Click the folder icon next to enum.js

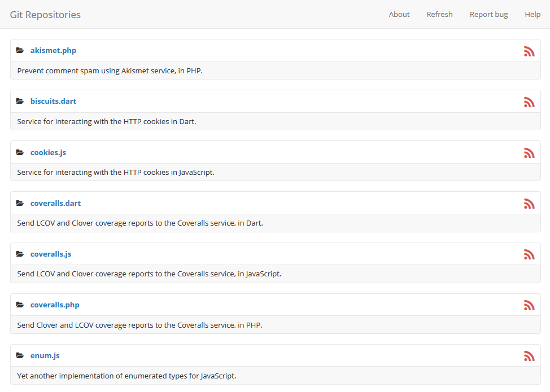(20, 355)
